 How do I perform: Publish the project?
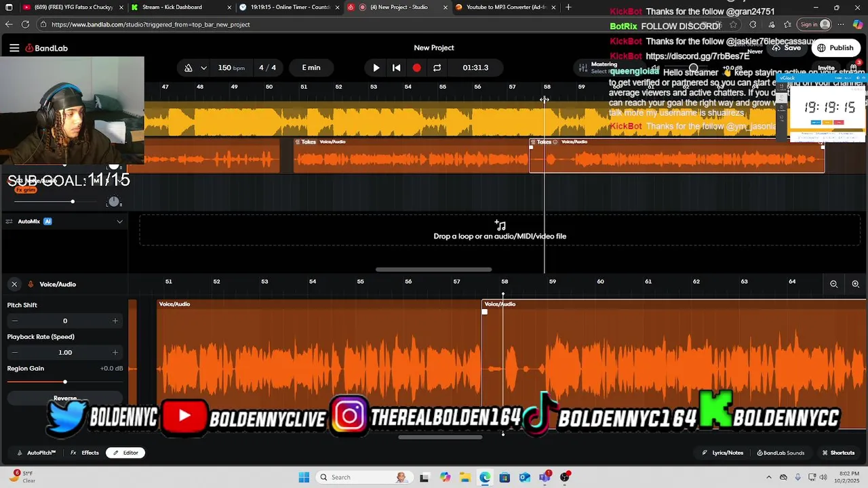click(x=835, y=48)
